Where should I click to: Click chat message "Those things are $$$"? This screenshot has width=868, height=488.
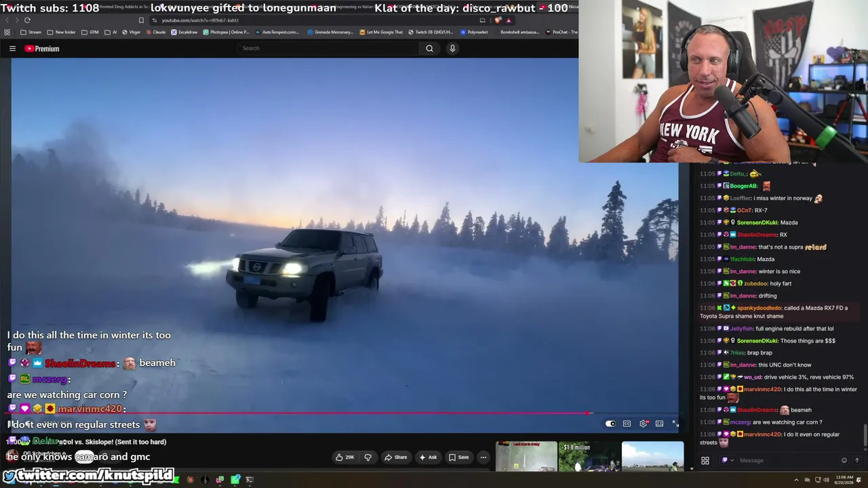coord(808,340)
